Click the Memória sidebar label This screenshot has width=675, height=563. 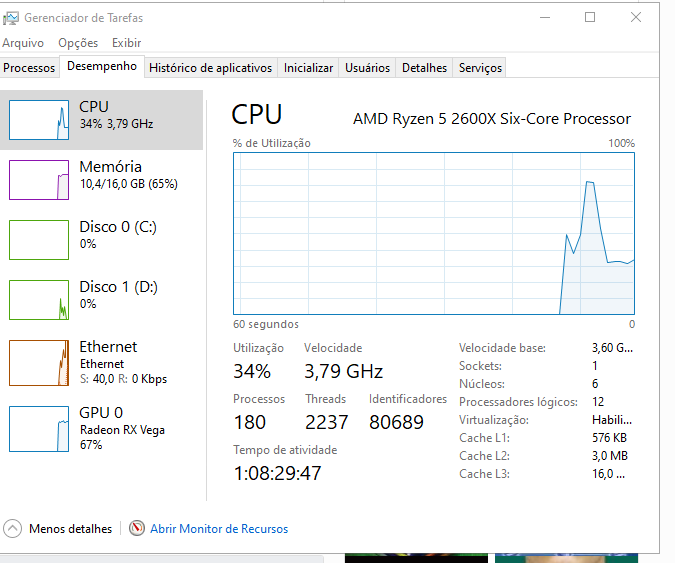click(111, 167)
